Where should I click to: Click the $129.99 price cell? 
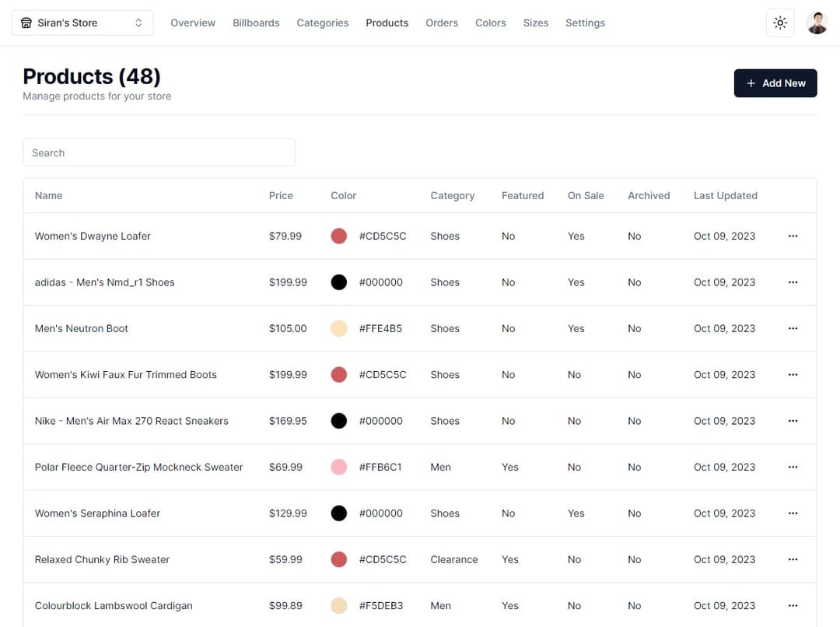pos(288,513)
